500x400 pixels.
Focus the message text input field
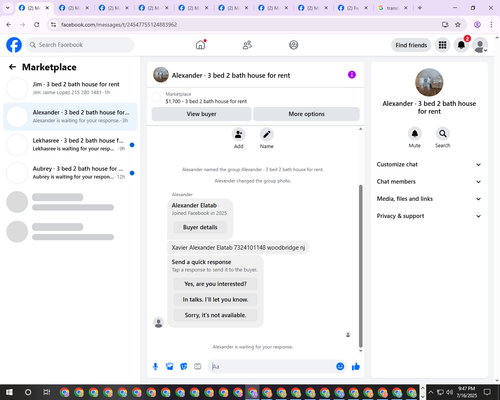tap(273, 367)
